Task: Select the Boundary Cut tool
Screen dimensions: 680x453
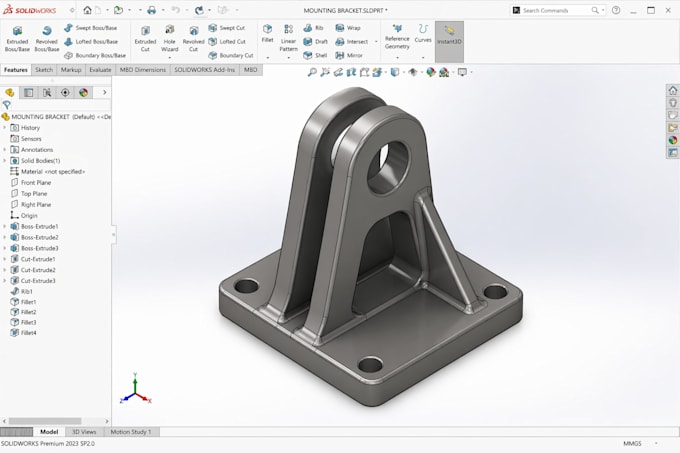Action: pyautogui.click(x=231, y=55)
